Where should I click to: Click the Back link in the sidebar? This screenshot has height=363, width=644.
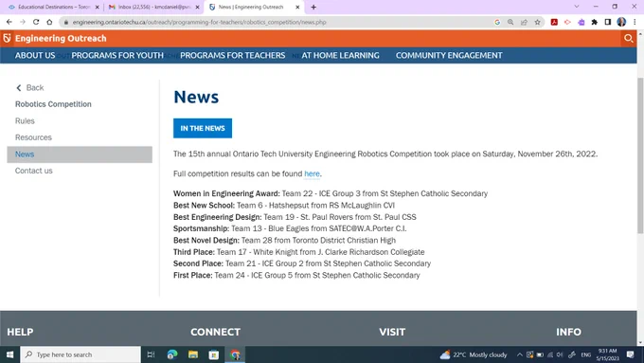[30, 87]
